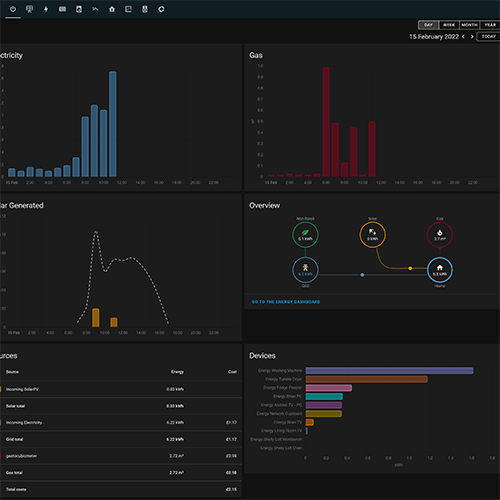The image size is (500, 500).
Task: Open the GO TO THE ENERGY DASHBOARD link
Action: pyautogui.click(x=286, y=302)
